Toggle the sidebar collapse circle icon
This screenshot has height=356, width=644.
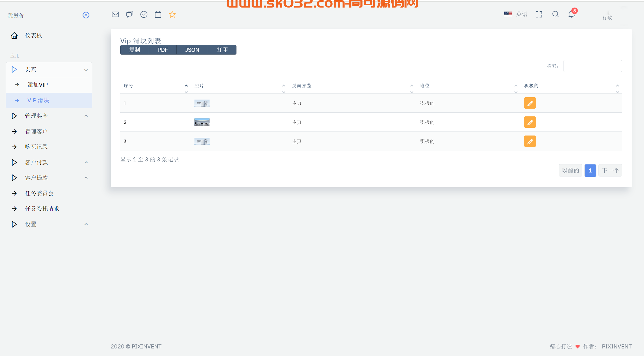click(86, 15)
